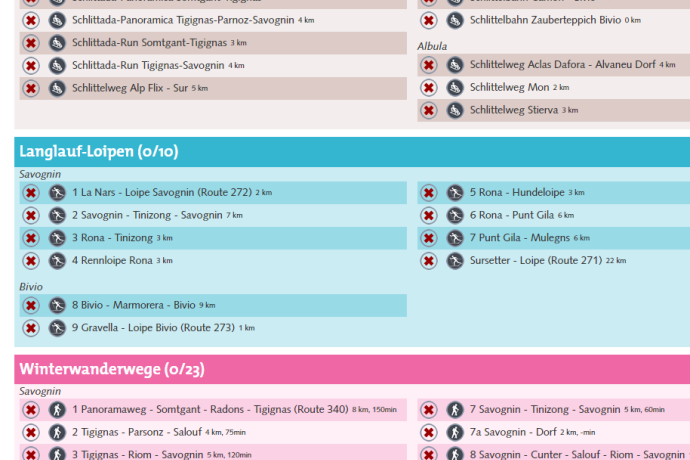The height and width of the screenshot is (460, 690).
Task: Click hiking icon for 1 Panoramaweg route
Action: pyautogui.click(x=57, y=409)
